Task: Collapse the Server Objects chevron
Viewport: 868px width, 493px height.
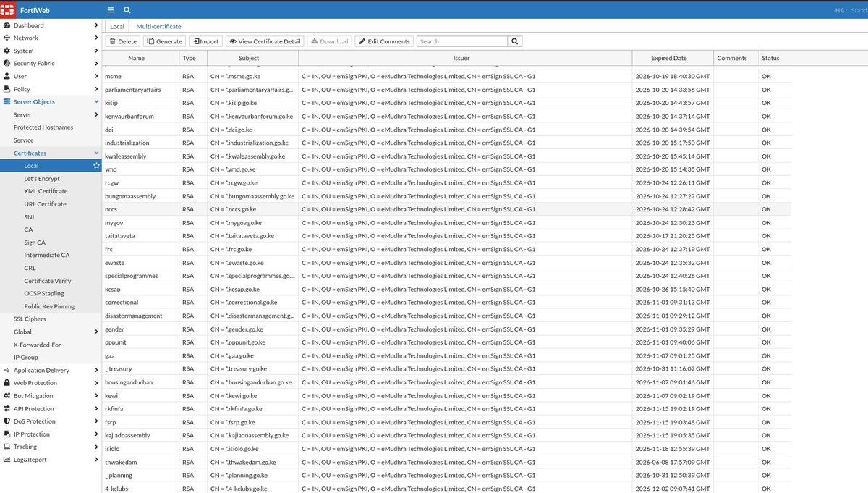Action: tap(96, 102)
